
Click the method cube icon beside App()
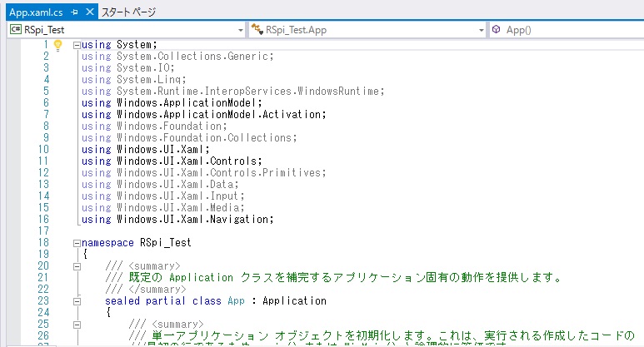pyautogui.click(x=497, y=29)
